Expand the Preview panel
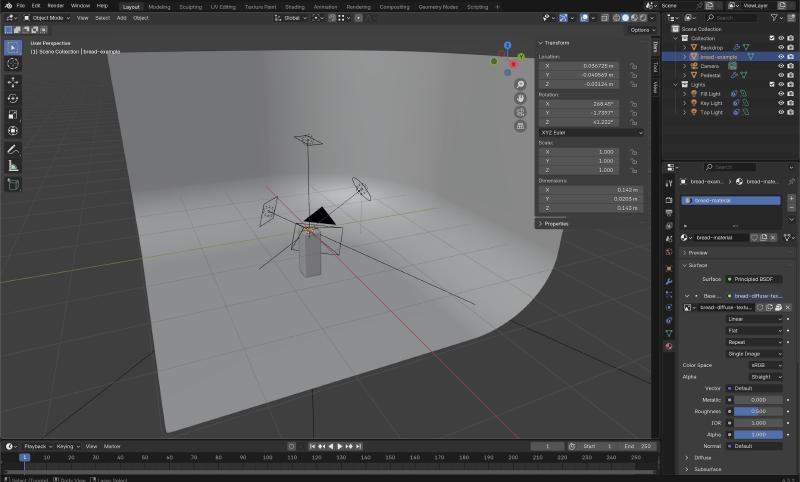This screenshot has width=800, height=482. click(697, 253)
